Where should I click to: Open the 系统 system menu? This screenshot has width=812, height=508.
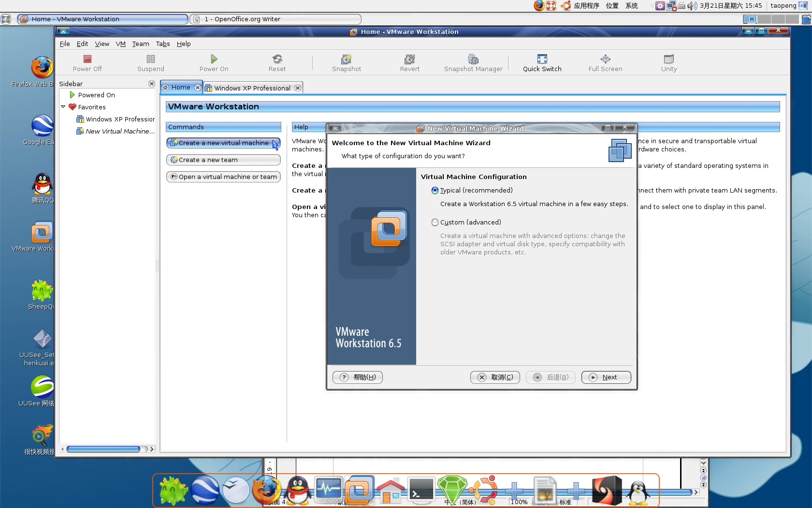point(632,6)
